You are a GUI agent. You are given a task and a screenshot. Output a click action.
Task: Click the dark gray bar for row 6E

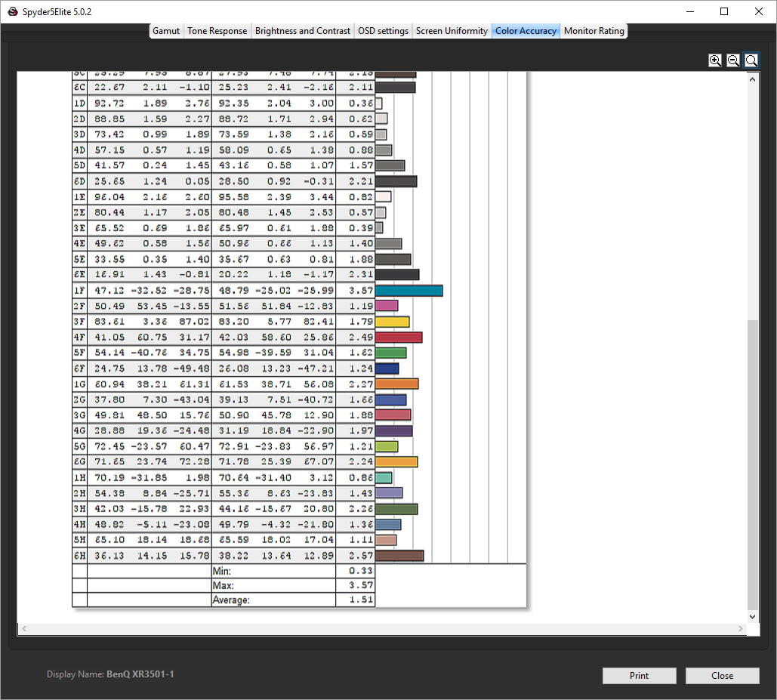[397, 274]
